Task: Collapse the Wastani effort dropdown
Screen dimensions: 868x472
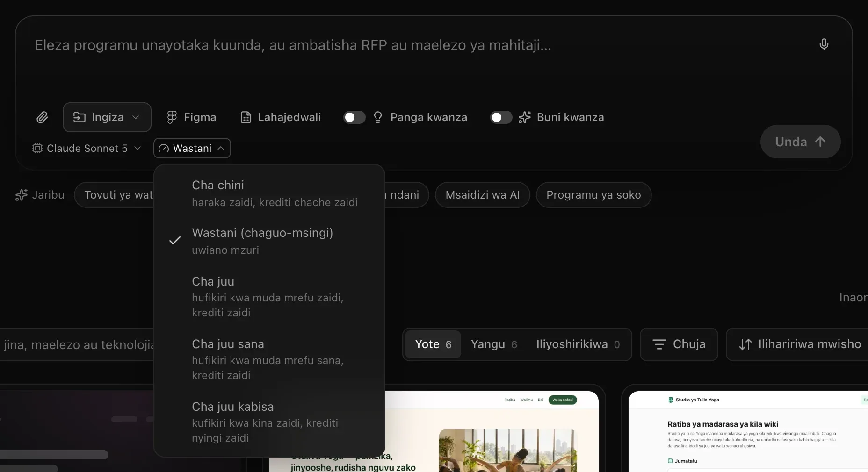Action: tap(192, 148)
